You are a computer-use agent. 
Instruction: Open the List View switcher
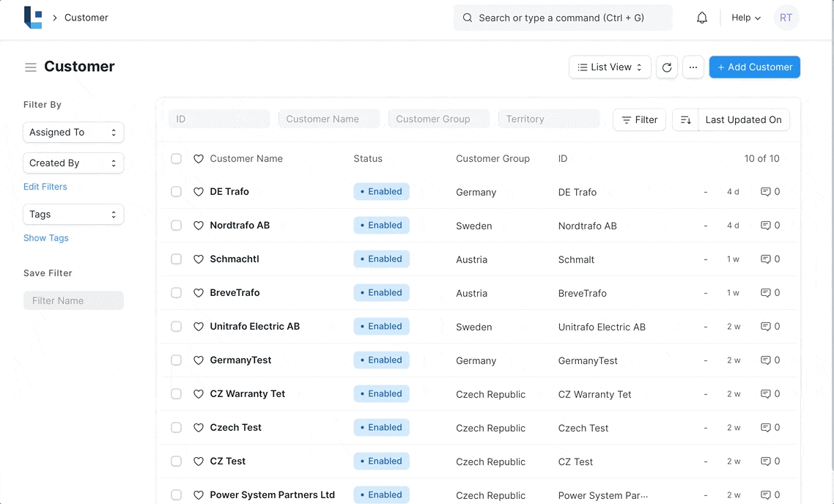tap(609, 67)
